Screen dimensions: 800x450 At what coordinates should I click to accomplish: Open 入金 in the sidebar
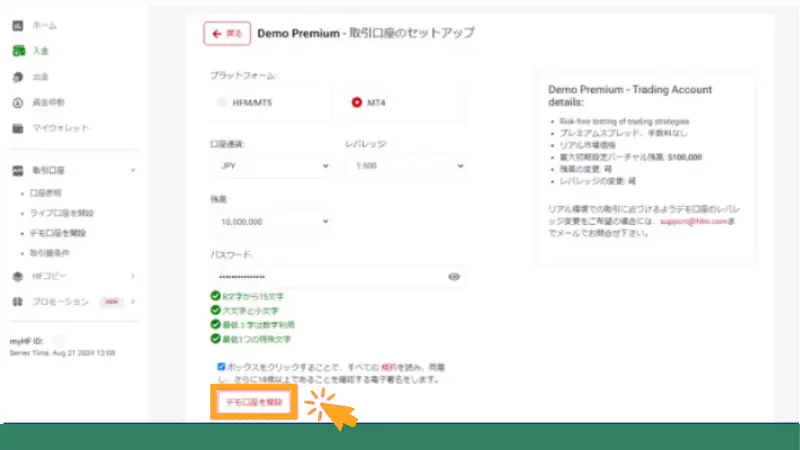tap(40, 51)
